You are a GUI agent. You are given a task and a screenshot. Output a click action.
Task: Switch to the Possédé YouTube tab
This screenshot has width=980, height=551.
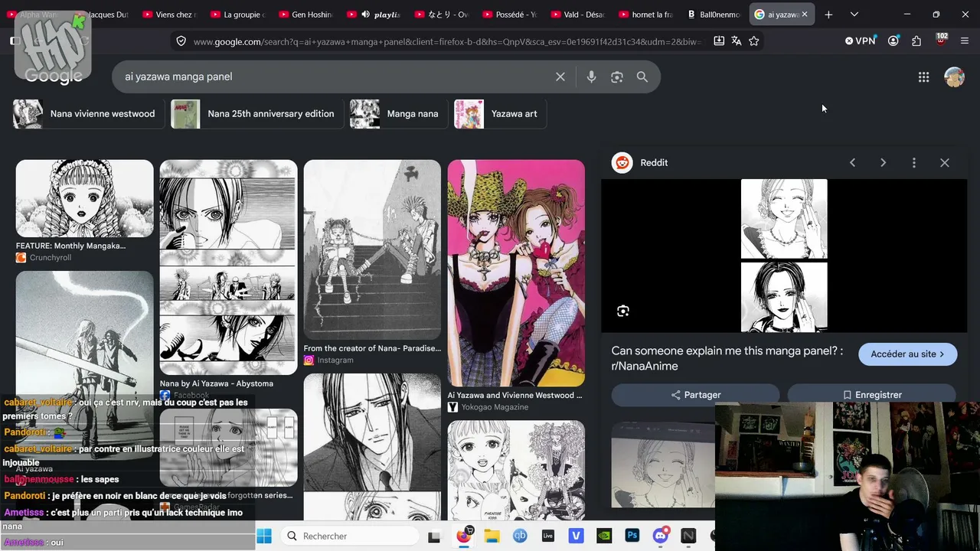[510, 15]
